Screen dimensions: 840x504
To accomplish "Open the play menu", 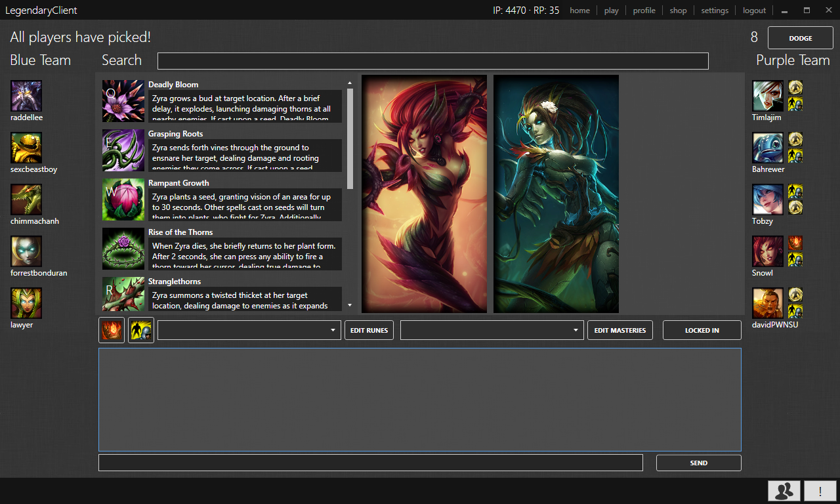I will [611, 10].
